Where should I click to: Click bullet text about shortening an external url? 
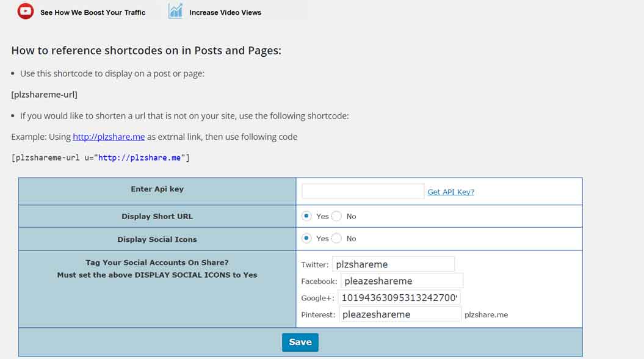pos(184,116)
